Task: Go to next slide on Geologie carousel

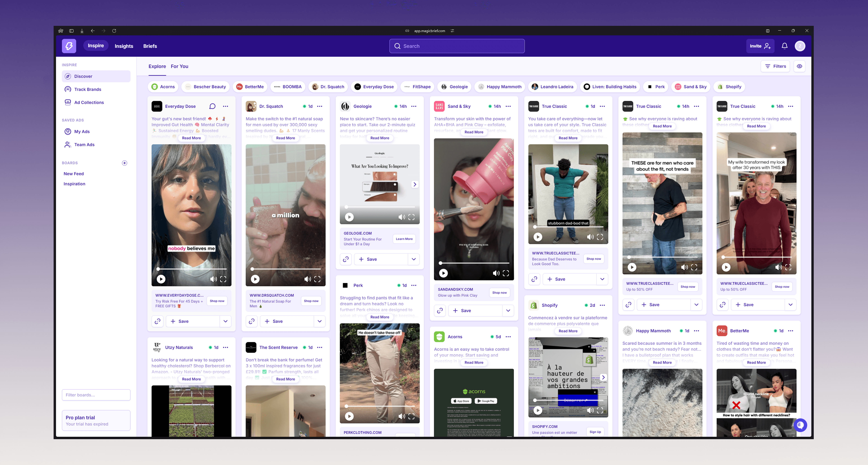Action: pos(415,184)
